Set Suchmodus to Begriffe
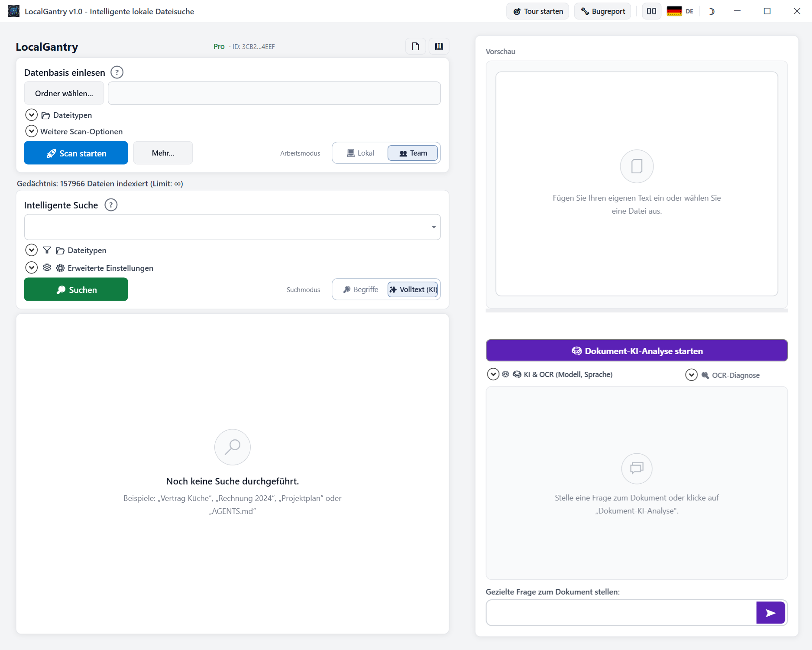This screenshot has width=812, height=650. [x=360, y=289]
